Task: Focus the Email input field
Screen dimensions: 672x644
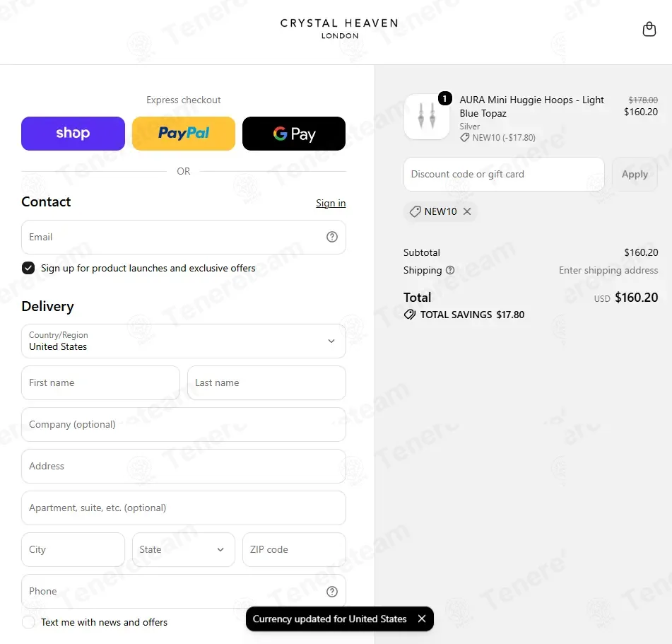Action: (184, 237)
